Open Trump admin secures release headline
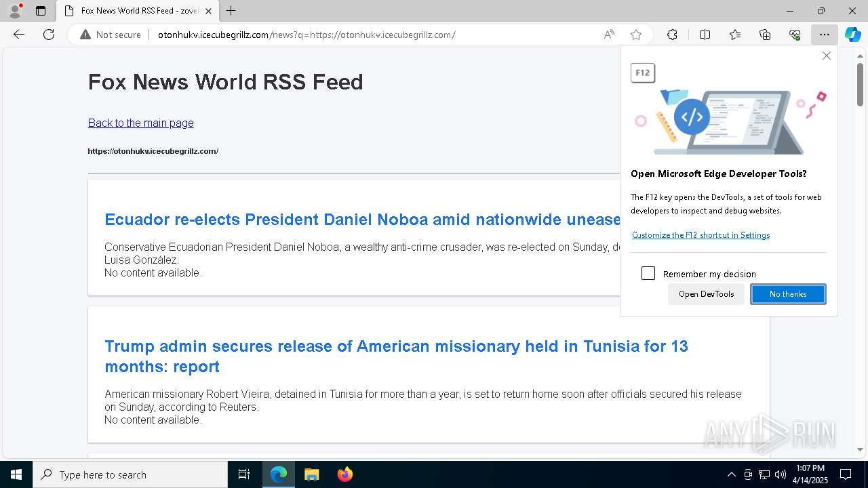The image size is (868, 488). tap(396, 357)
